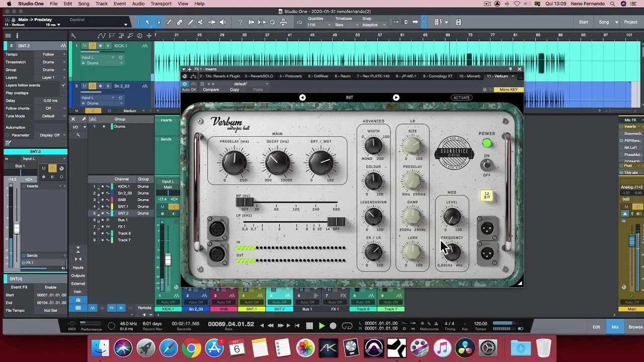Open the Quantize 1/16 dropdown
This screenshot has width=644, height=362.
pos(318,25)
